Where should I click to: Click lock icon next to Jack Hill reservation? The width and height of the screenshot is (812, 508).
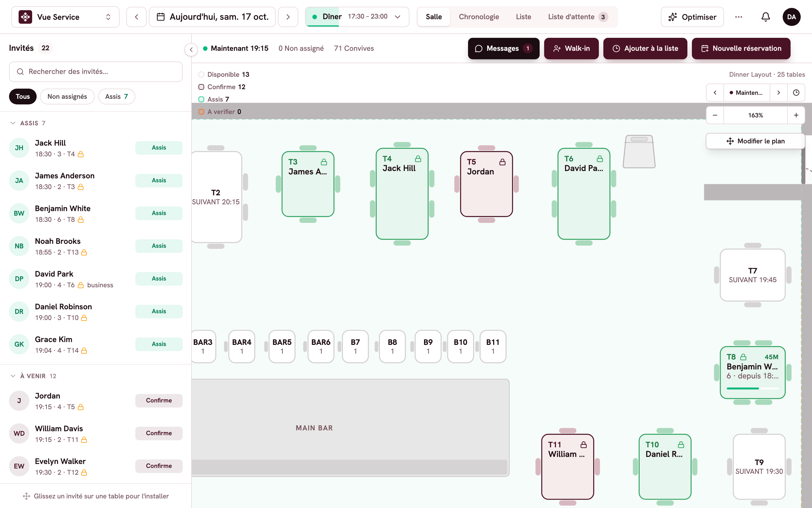coord(81,154)
